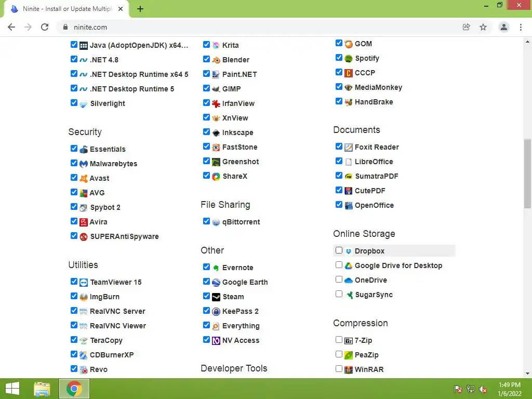The height and width of the screenshot is (399, 532).
Task: Click the network tray icon
Action: (x=471, y=389)
